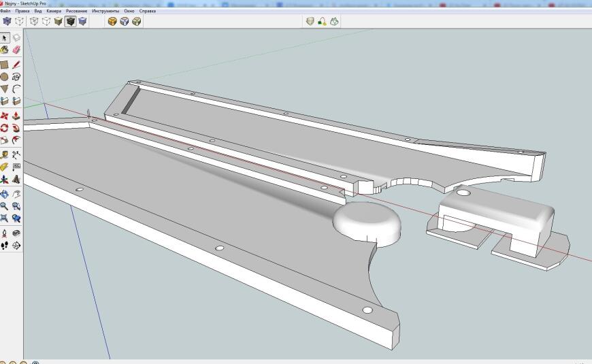The width and height of the screenshot is (592, 364).
Task: Activate the Rectangle drawing tool
Action: [5, 65]
